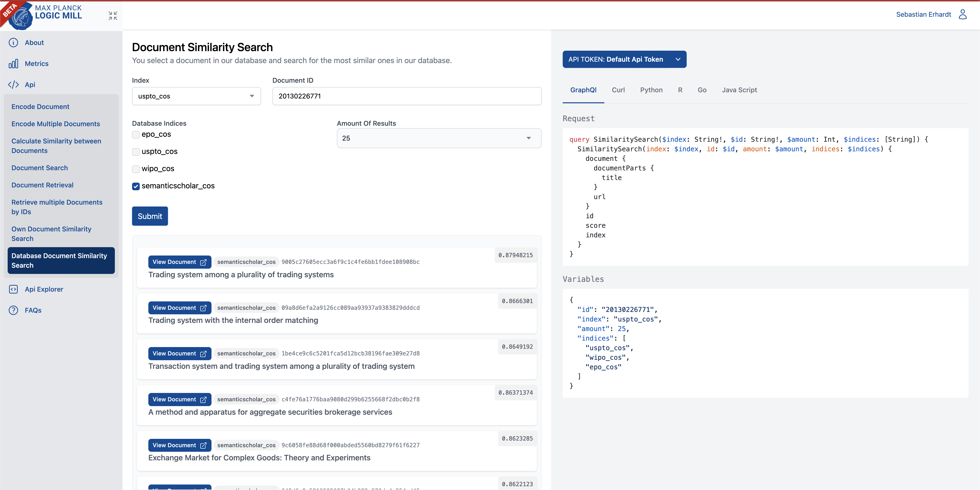
Task: Open external link icon for score 0.86371374 result
Action: coord(203,399)
